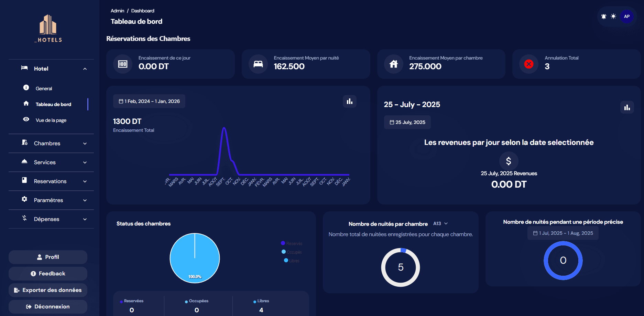Click the red cancel icon on Annulation Total card

(528, 64)
